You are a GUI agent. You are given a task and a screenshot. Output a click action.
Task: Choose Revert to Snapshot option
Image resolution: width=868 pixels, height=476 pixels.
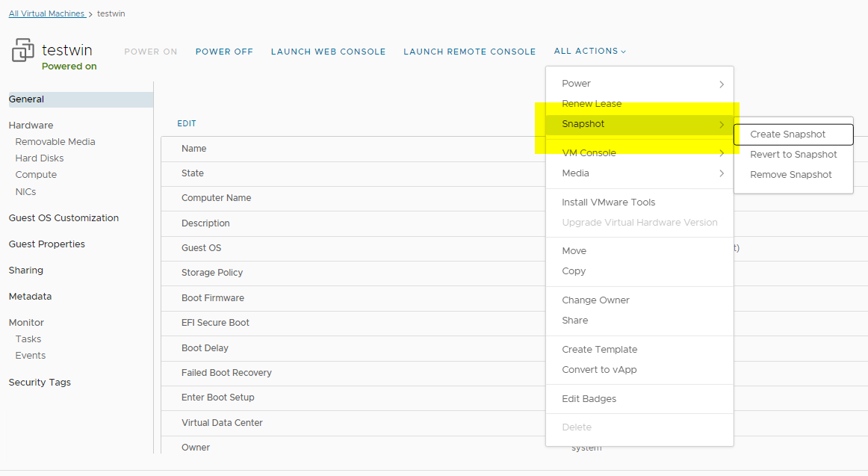pyautogui.click(x=793, y=155)
